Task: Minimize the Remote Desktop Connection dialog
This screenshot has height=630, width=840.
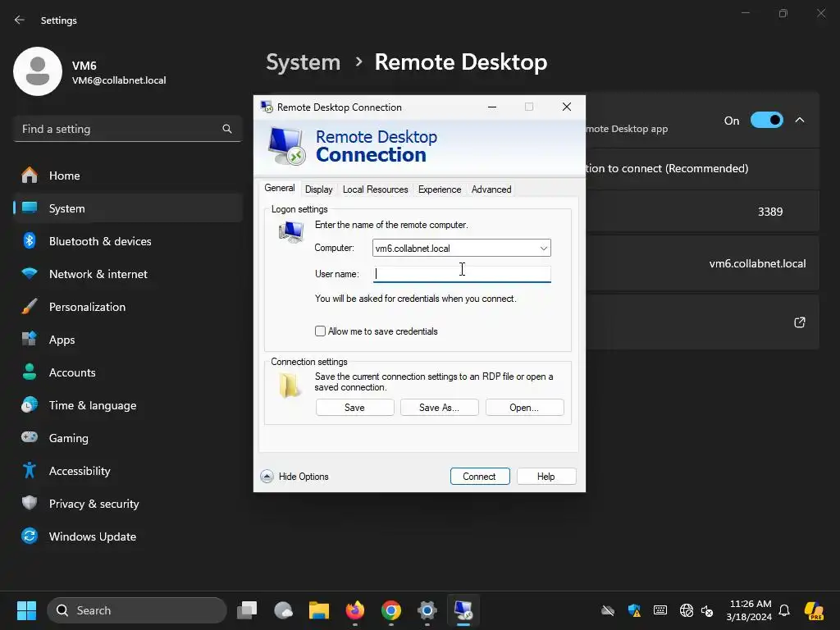Action: [492, 107]
